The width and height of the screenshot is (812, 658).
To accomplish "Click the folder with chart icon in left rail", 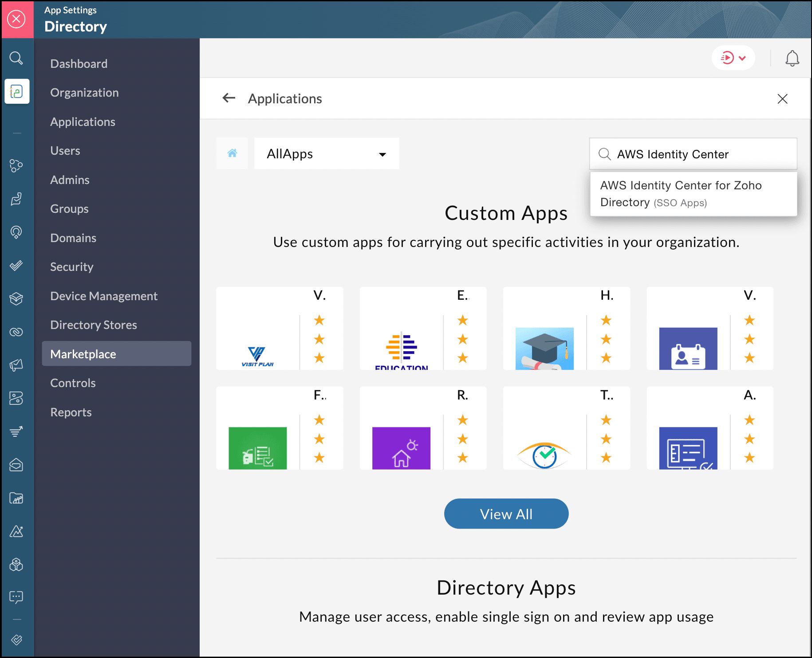I will (x=16, y=498).
